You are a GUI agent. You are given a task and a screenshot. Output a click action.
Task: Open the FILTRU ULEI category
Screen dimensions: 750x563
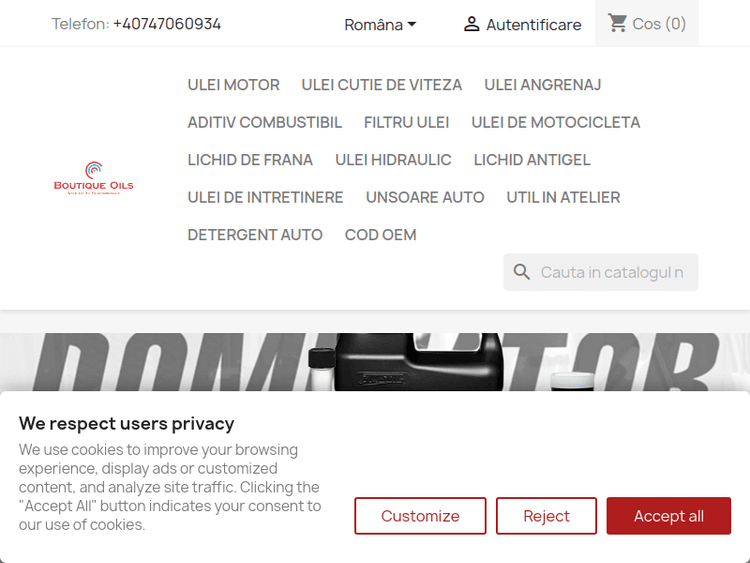[406, 122]
